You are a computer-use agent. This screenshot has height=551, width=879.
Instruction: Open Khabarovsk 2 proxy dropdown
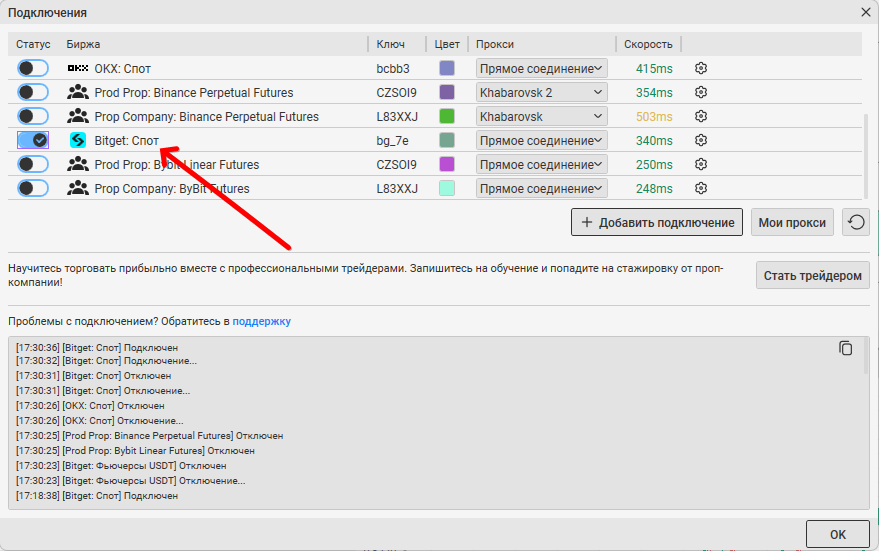541,92
